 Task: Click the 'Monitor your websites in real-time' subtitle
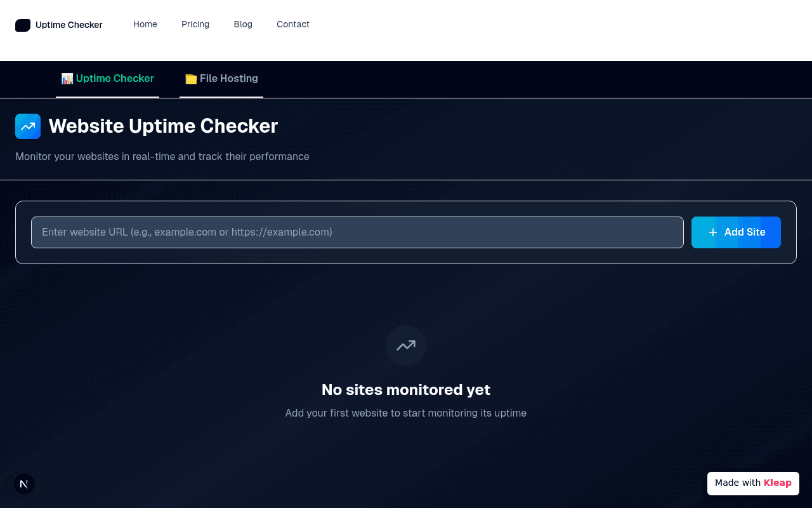coord(162,156)
